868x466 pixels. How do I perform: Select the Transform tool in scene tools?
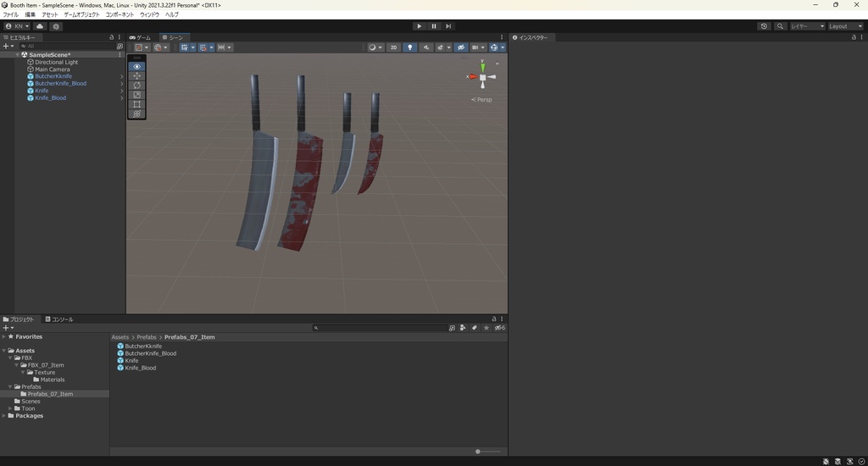pos(136,114)
